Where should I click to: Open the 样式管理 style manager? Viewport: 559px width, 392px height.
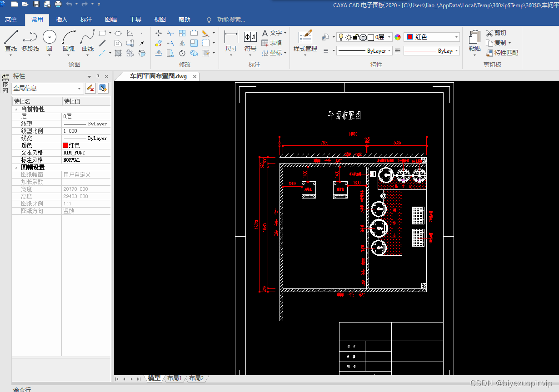point(305,41)
